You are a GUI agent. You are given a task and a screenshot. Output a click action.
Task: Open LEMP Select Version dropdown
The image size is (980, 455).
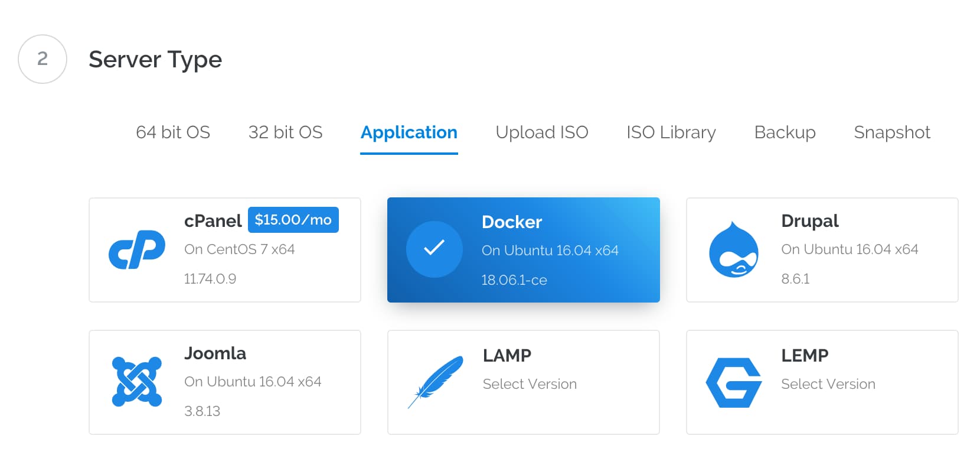tap(828, 384)
